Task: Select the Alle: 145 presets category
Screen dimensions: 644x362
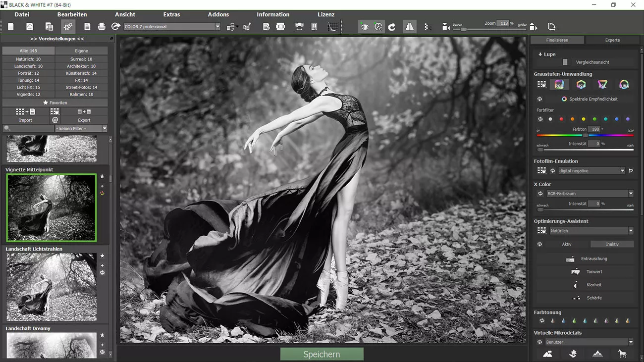Action: click(28, 51)
